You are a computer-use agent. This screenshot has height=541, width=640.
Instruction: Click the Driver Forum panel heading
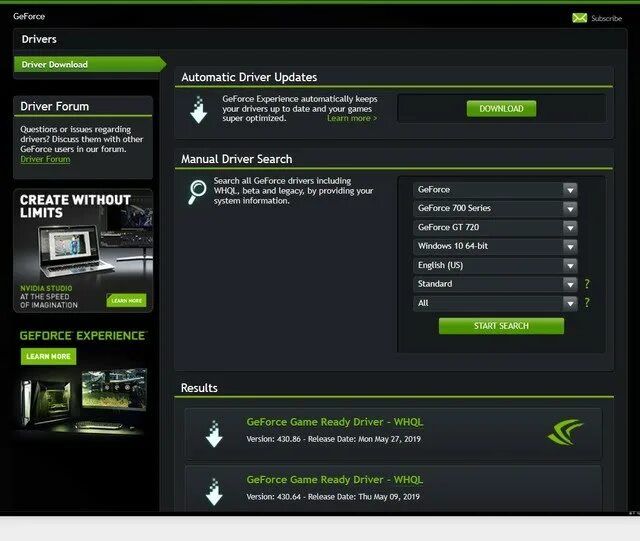pos(55,107)
